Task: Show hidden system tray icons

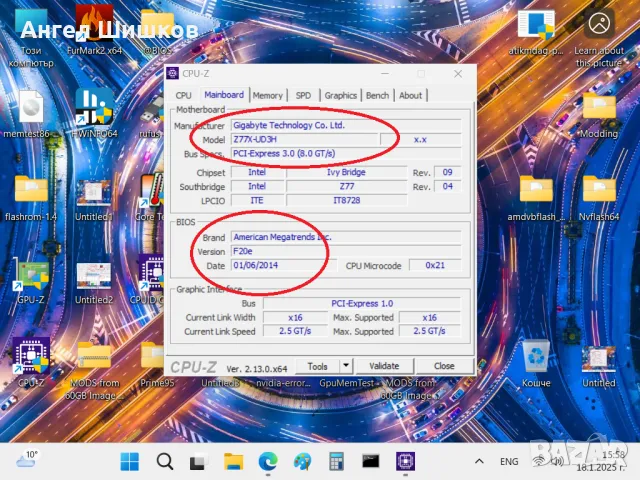Action: click(479, 462)
